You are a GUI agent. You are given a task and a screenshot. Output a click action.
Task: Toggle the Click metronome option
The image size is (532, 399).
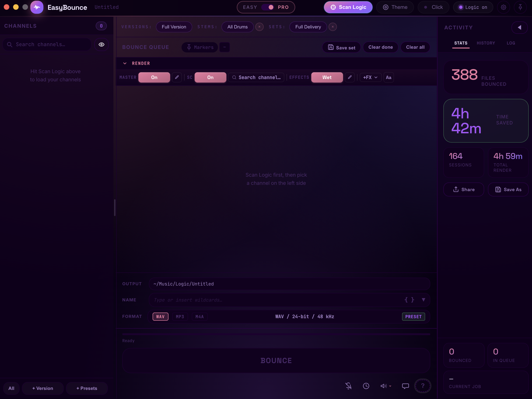[x=433, y=7]
